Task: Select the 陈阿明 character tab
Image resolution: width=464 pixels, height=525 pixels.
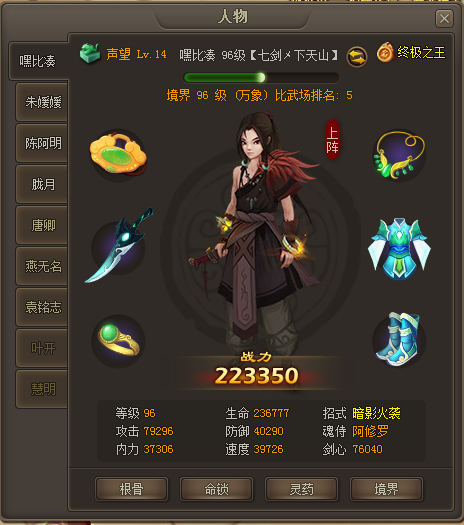Action: [x=42, y=143]
